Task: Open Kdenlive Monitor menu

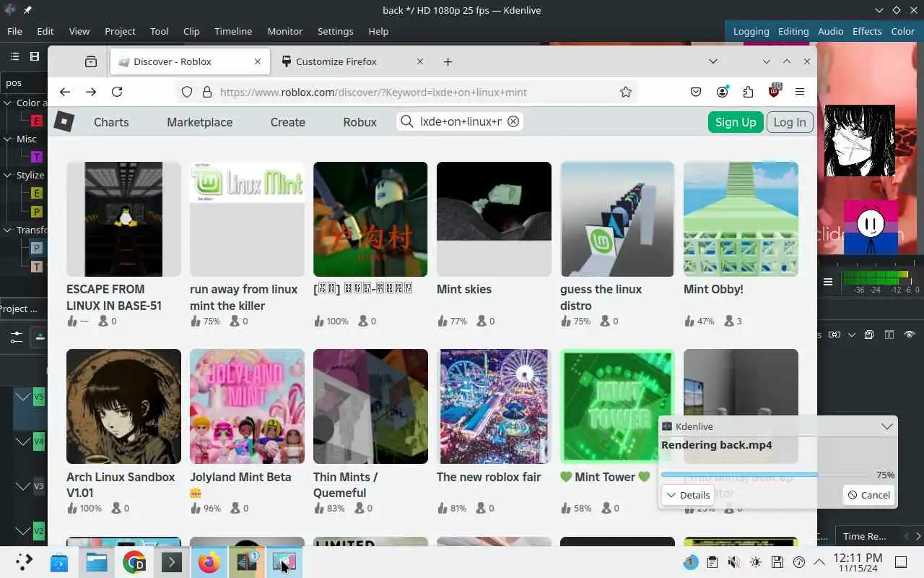Action: tap(284, 31)
